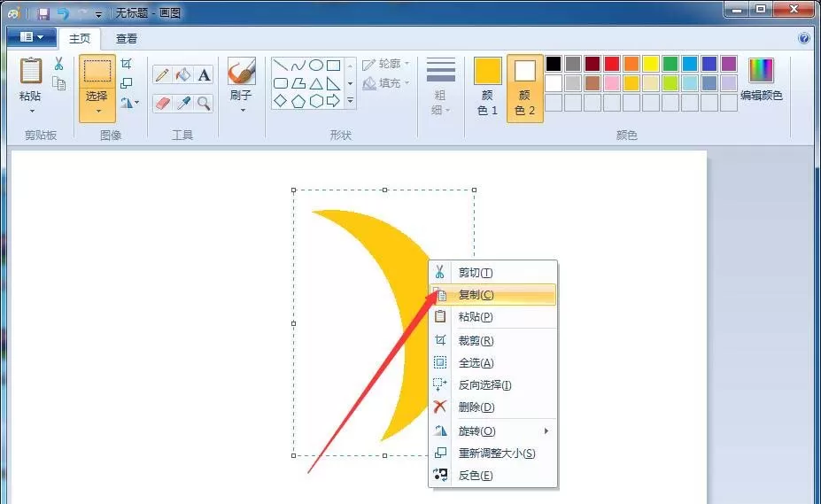
Task: Click the Paste clipboard icon
Action: pos(30,71)
